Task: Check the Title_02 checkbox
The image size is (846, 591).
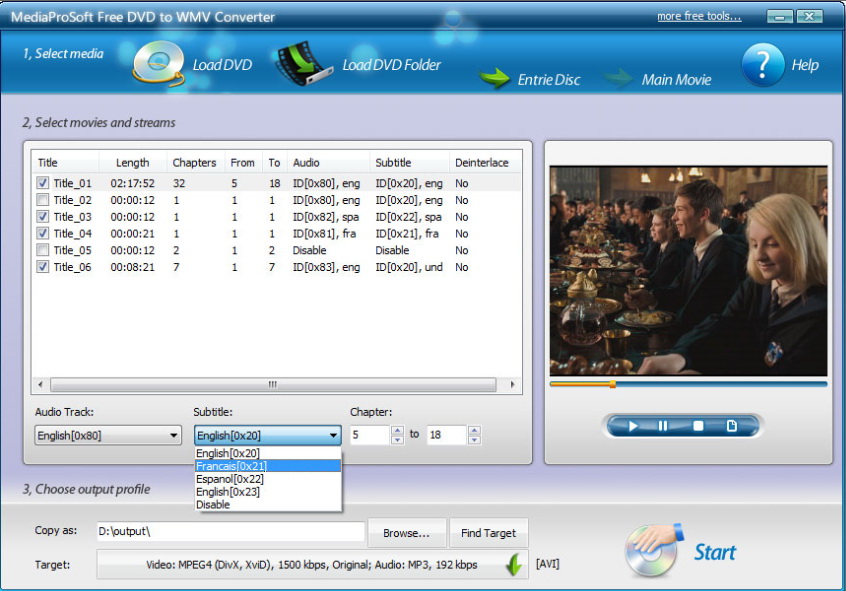Action: pyautogui.click(x=43, y=200)
